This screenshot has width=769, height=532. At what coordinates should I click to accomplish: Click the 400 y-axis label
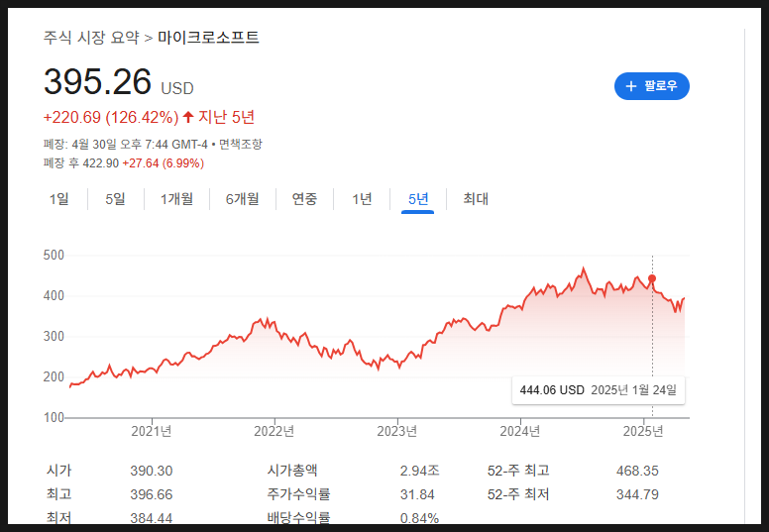[54, 295]
